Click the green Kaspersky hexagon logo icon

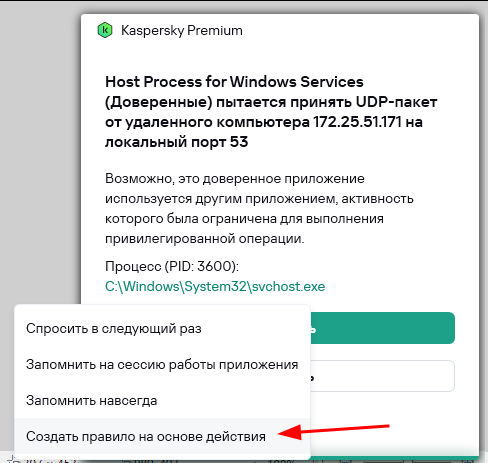[105, 30]
